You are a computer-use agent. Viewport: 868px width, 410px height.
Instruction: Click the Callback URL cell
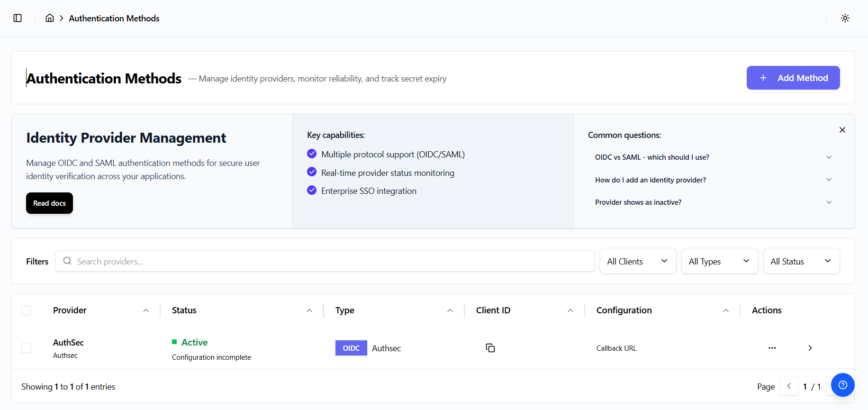616,348
